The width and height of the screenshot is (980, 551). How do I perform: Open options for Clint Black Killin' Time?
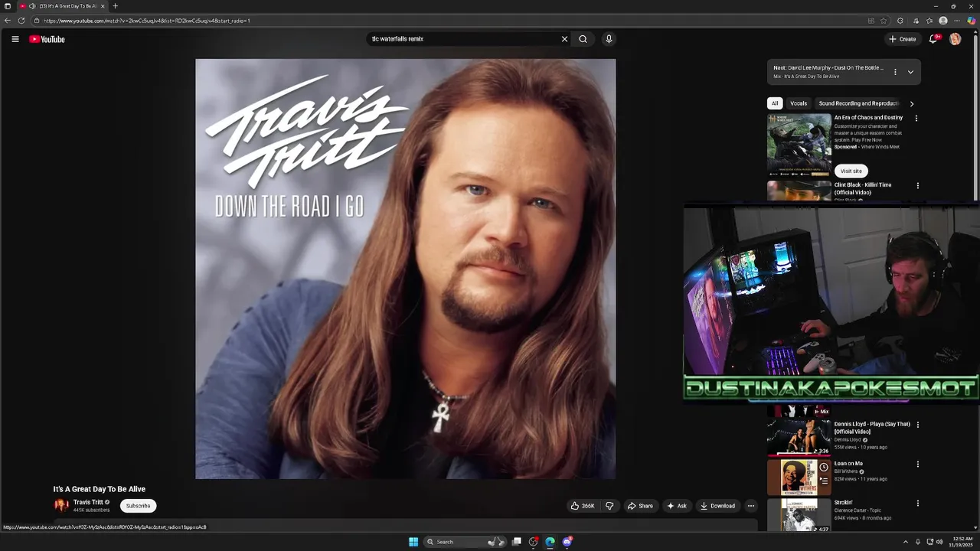click(x=918, y=185)
